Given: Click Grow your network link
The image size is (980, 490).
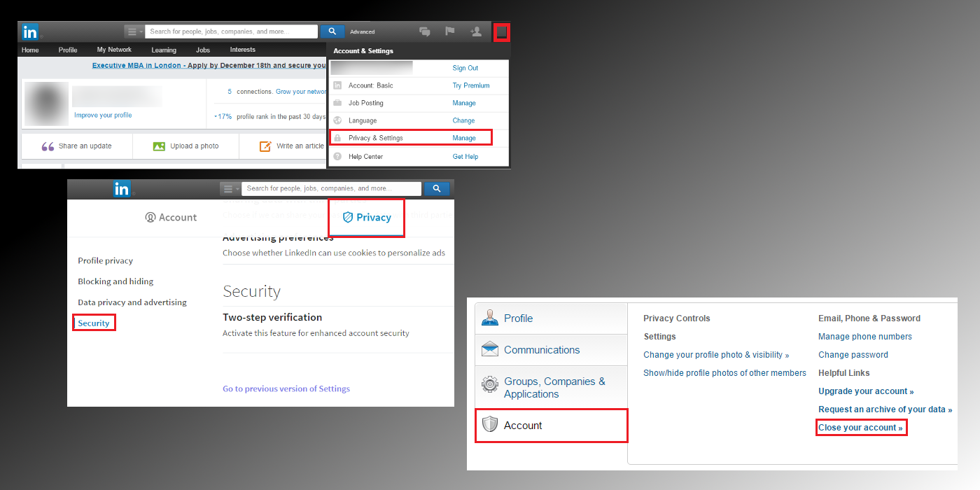Looking at the screenshot, I should (x=302, y=92).
